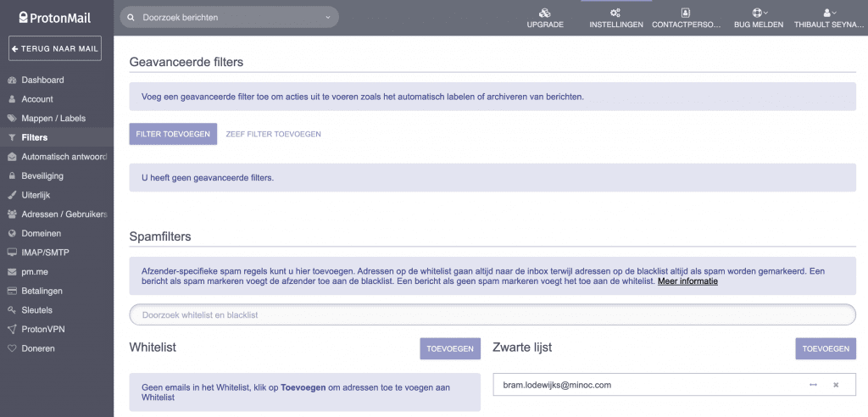Click the search magnifier icon
This screenshot has height=417, width=868.
[x=131, y=17]
